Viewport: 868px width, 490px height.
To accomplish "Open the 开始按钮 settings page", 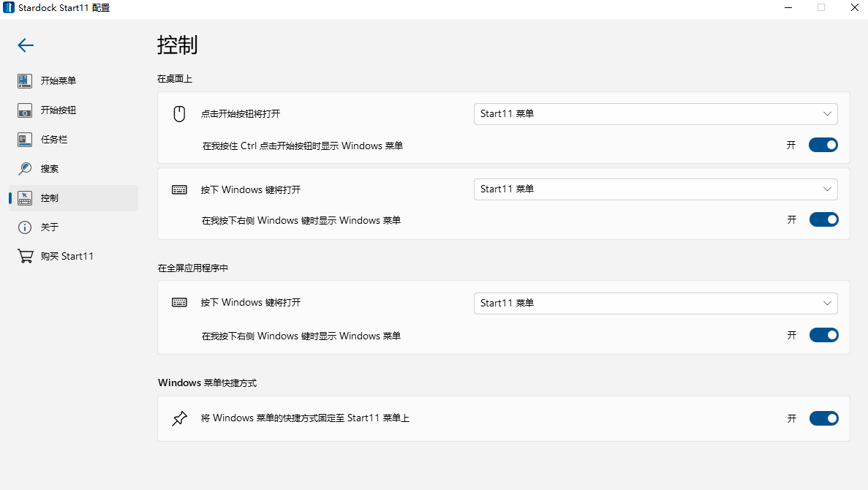I will [x=58, y=110].
